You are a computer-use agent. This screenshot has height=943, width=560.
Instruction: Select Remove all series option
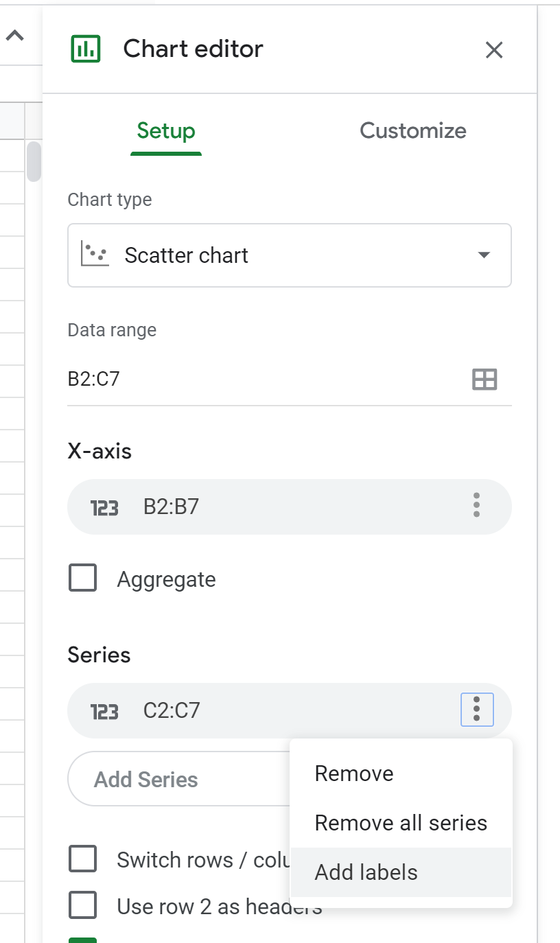(401, 823)
